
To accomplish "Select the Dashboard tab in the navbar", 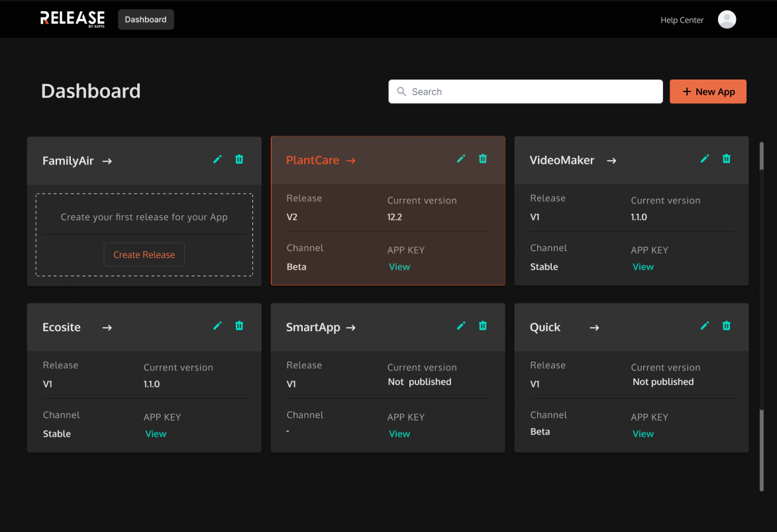I will point(146,19).
